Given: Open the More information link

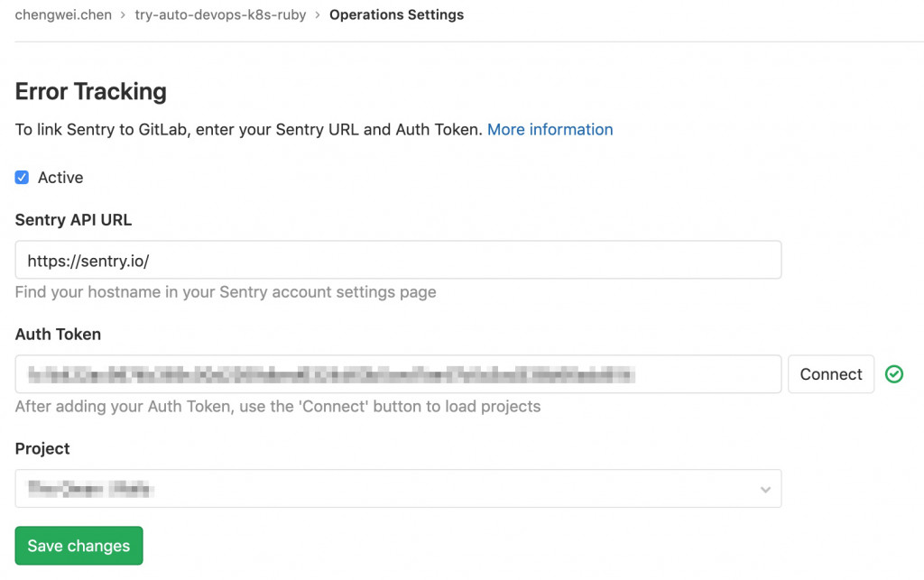Looking at the screenshot, I should click(x=550, y=130).
